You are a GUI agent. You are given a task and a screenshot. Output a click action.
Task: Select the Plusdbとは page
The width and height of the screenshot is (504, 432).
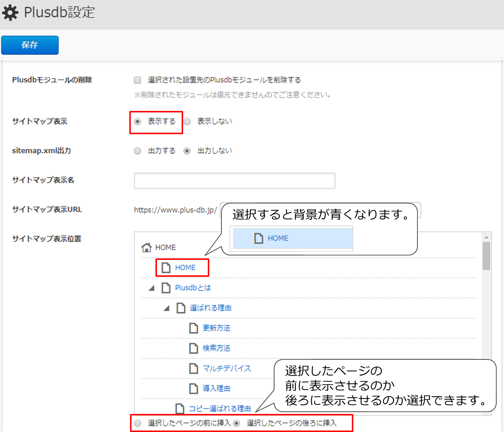tap(193, 288)
